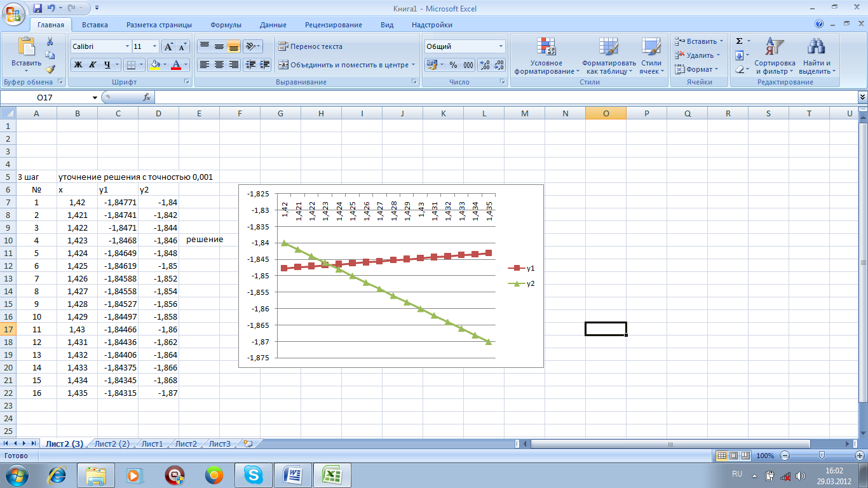Switch to Рецензирование tab
Image resolution: width=868 pixels, height=488 pixels.
tap(333, 25)
